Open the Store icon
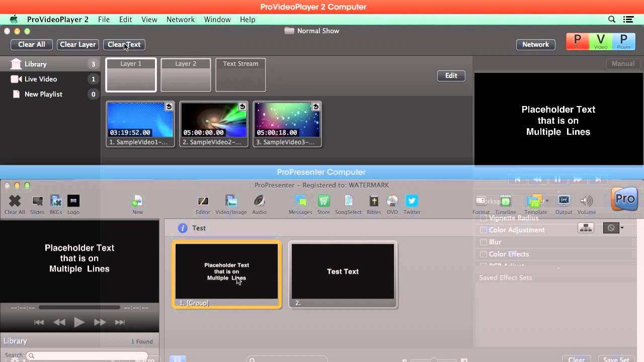The image size is (644, 362). click(324, 201)
